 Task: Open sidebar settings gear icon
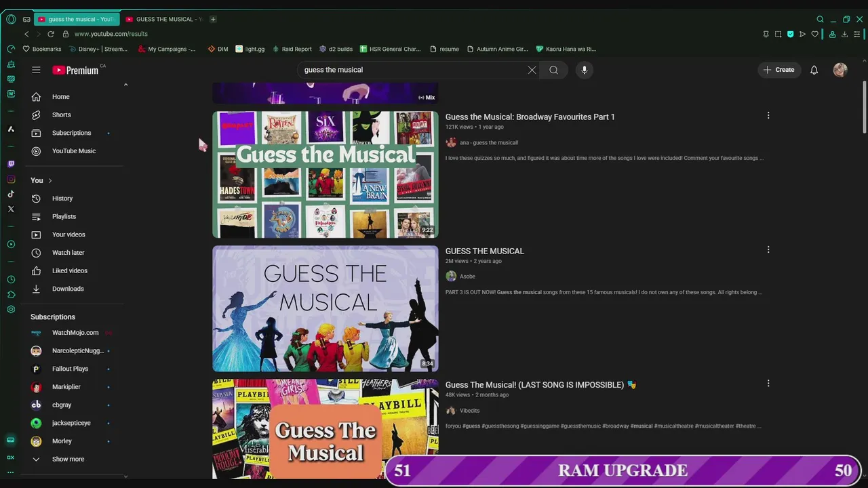(x=11, y=310)
